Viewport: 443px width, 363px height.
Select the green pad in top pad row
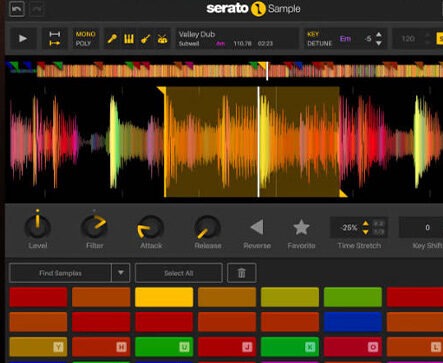[353, 297]
